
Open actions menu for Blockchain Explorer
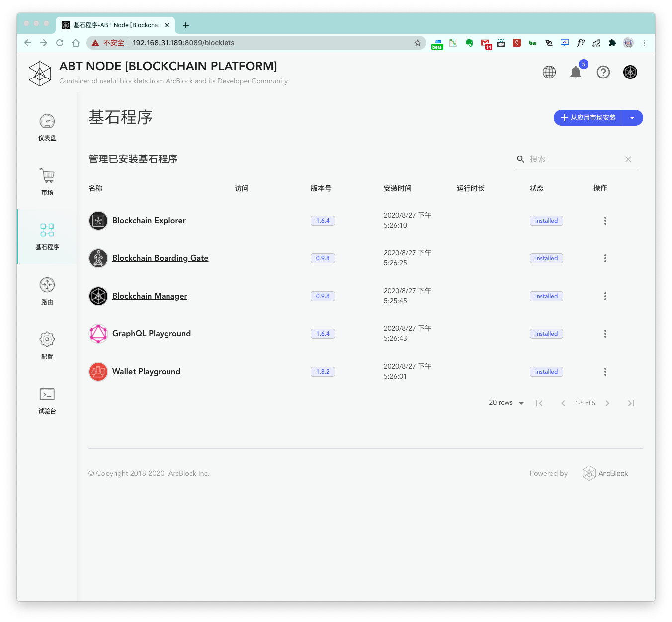point(605,221)
